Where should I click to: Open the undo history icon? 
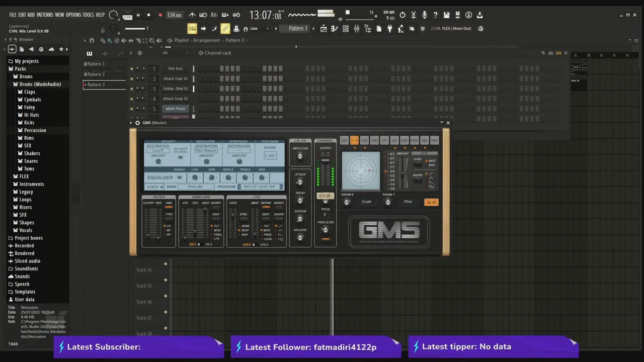[x=402, y=15]
